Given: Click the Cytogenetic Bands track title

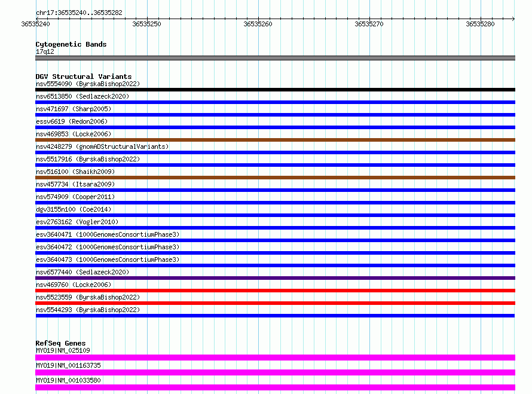Looking at the screenshot, I should click(x=71, y=44).
